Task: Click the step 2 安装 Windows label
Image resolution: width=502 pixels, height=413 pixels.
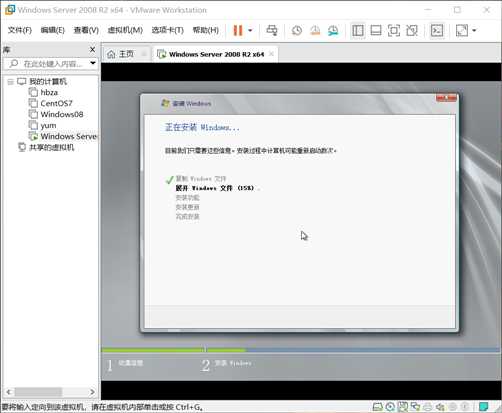Action: [x=233, y=363]
